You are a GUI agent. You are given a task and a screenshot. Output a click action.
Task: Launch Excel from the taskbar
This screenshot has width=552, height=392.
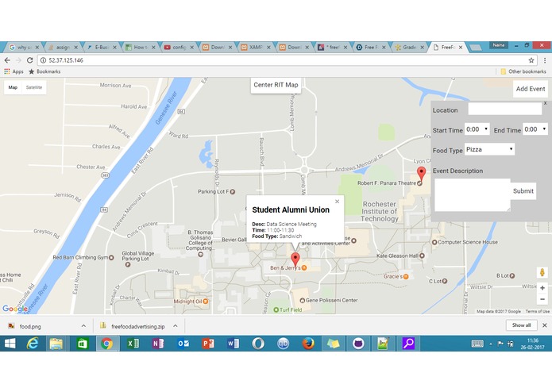[133, 344]
